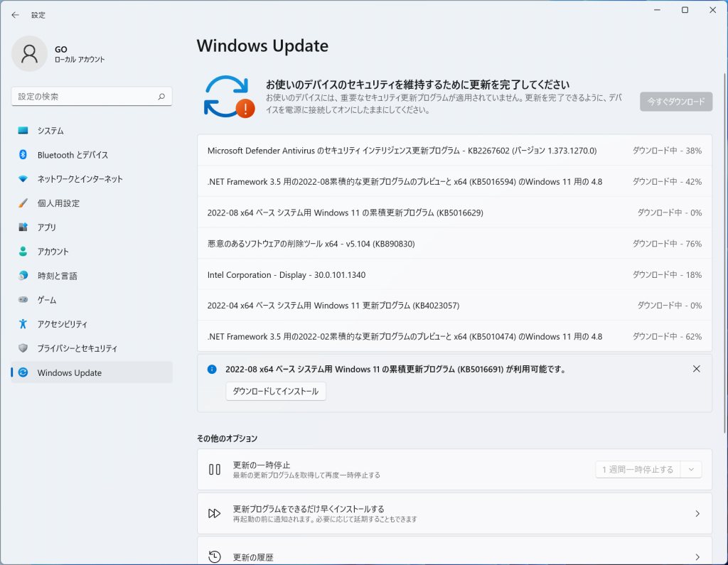Click the Windows Update sync icon in sidebar
This screenshot has width=728, height=565.
coord(23,372)
